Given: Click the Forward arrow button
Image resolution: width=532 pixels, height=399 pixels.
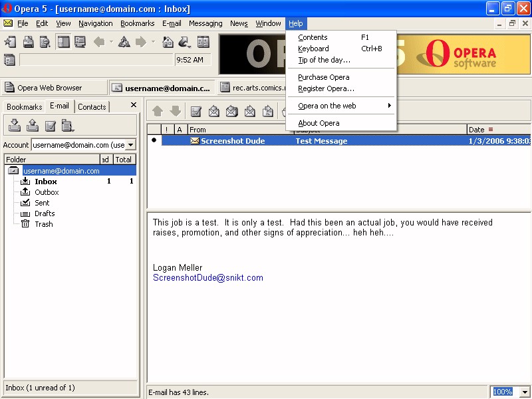Looking at the screenshot, I should click(140, 43).
